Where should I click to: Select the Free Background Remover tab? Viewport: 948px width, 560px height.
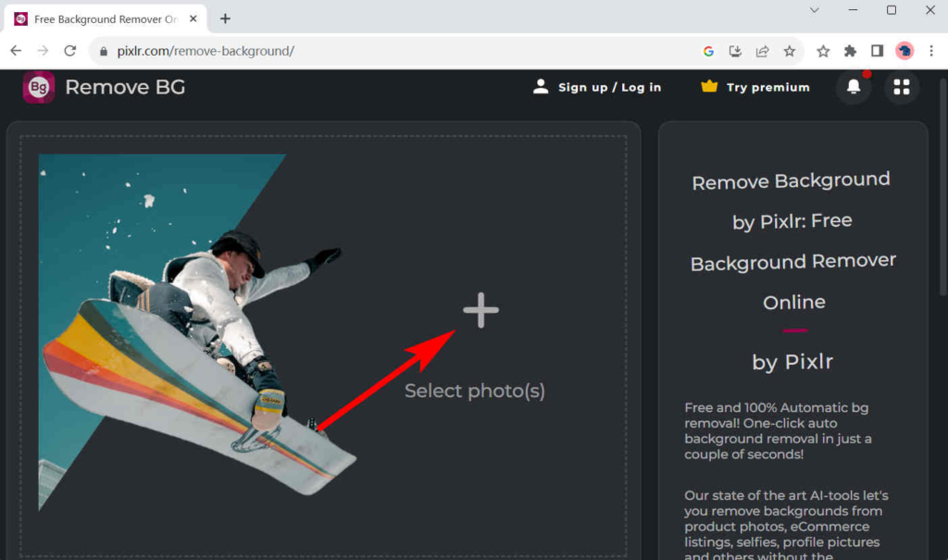104,19
